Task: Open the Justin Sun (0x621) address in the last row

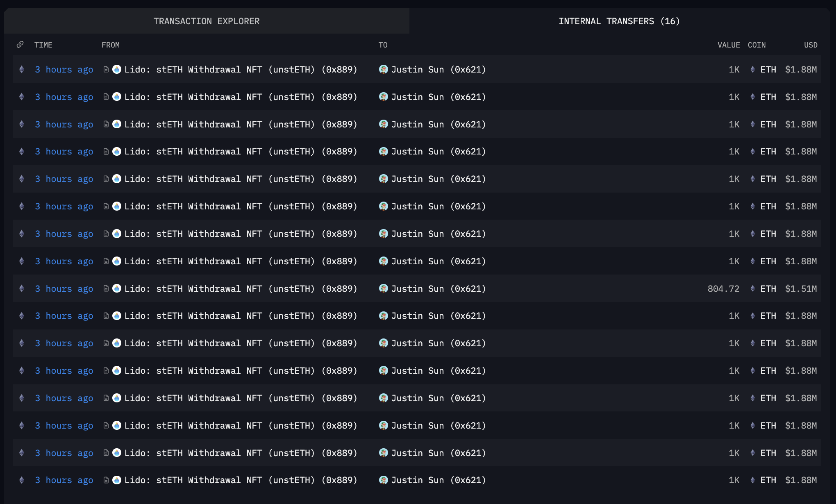Action: [x=438, y=480]
